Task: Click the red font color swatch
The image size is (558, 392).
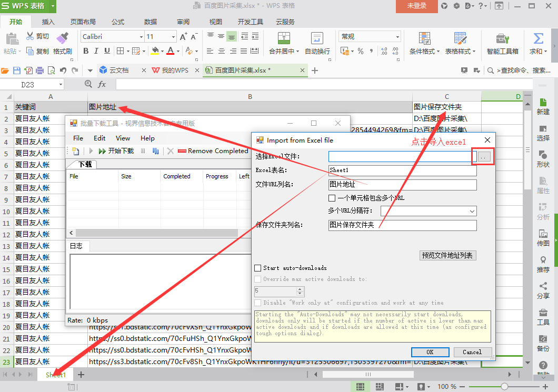Action: tap(171, 51)
